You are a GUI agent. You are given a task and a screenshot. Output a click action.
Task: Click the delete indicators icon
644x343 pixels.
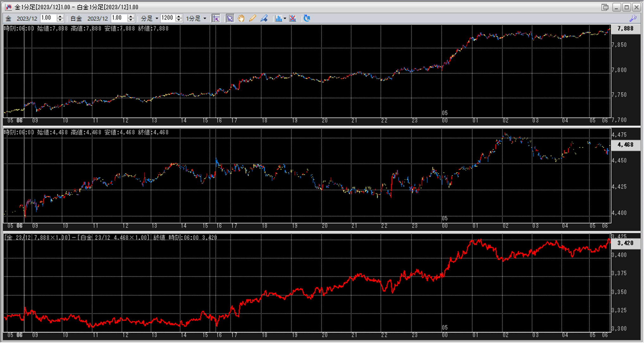click(293, 18)
